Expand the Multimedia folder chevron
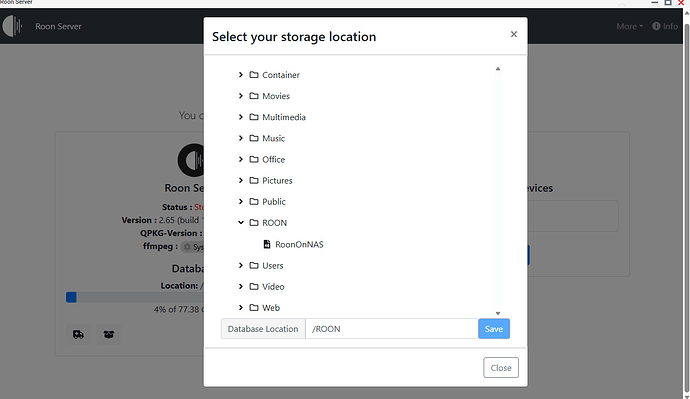 pos(241,117)
